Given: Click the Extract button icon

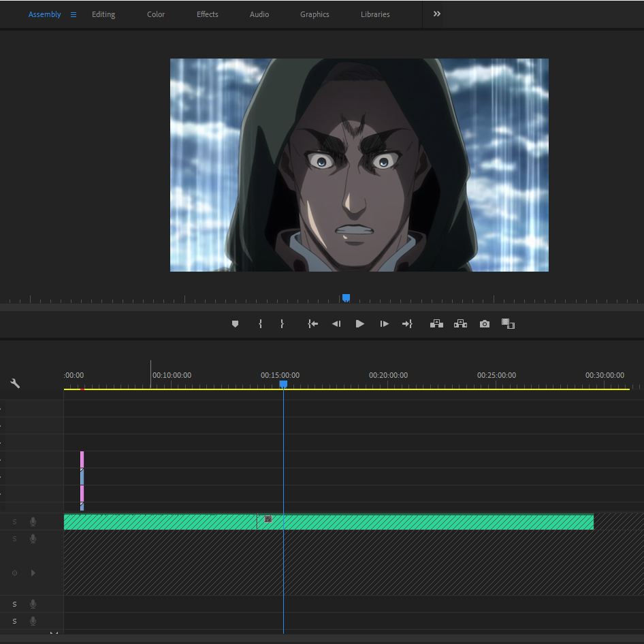Looking at the screenshot, I should (x=460, y=324).
